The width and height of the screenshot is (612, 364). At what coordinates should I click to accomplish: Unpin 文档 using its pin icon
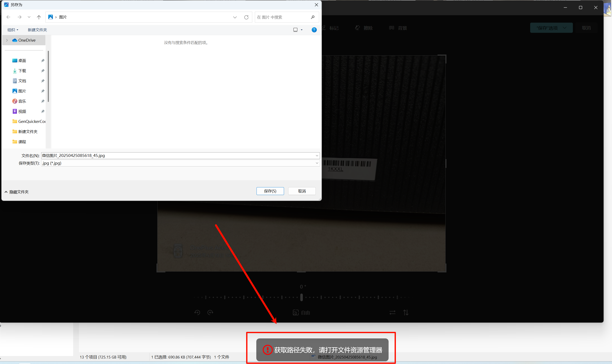pyautogui.click(x=43, y=81)
